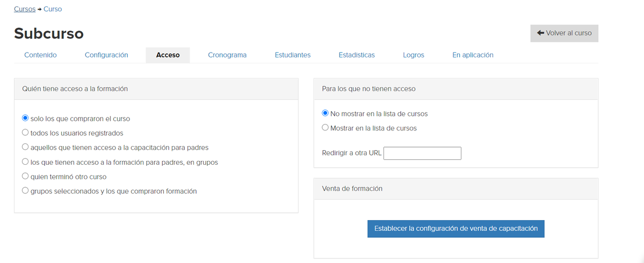Viewport: 644px width, 263px height.
Task: Go to the Cronograma tab
Action: pos(227,55)
